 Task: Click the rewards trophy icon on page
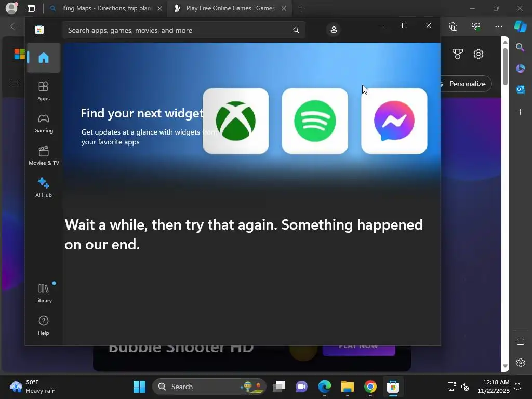click(457, 54)
